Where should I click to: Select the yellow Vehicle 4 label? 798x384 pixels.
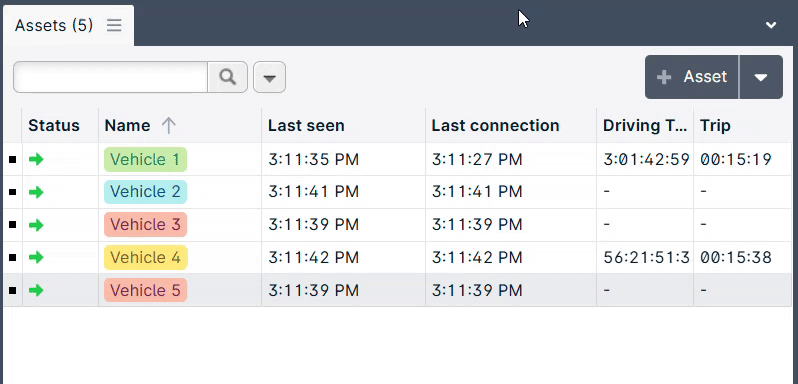pyautogui.click(x=146, y=257)
